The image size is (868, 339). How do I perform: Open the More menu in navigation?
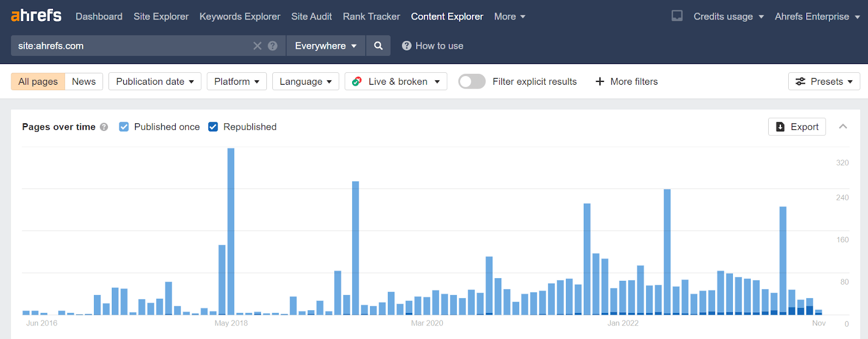[x=509, y=16]
